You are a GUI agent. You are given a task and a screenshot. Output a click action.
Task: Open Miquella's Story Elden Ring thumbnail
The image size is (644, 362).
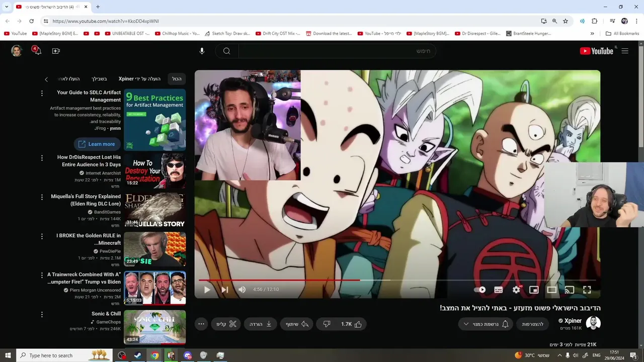(x=155, y=210)
